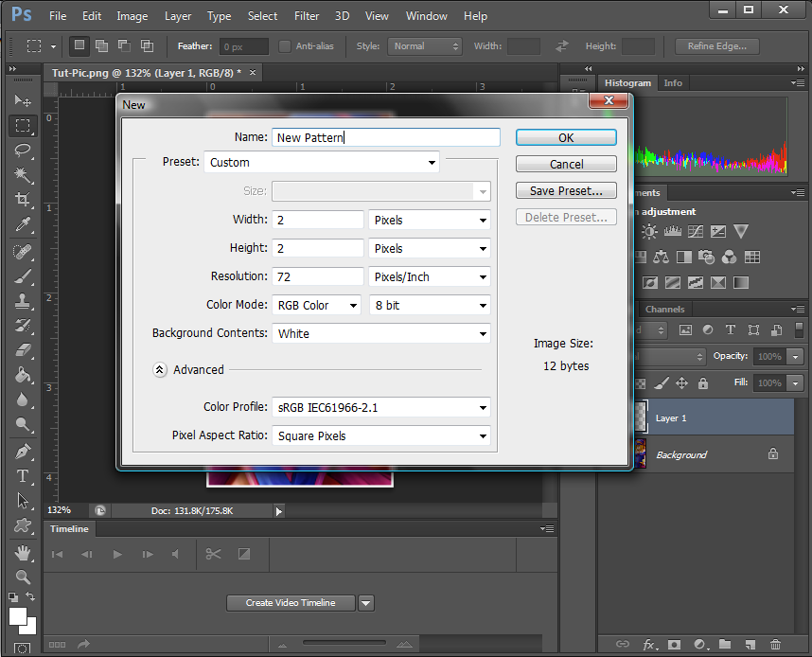Toggle the Anti-alias checkbox
Image resolution: width=812 pixels, height=657 pixels.
[284, 46]
